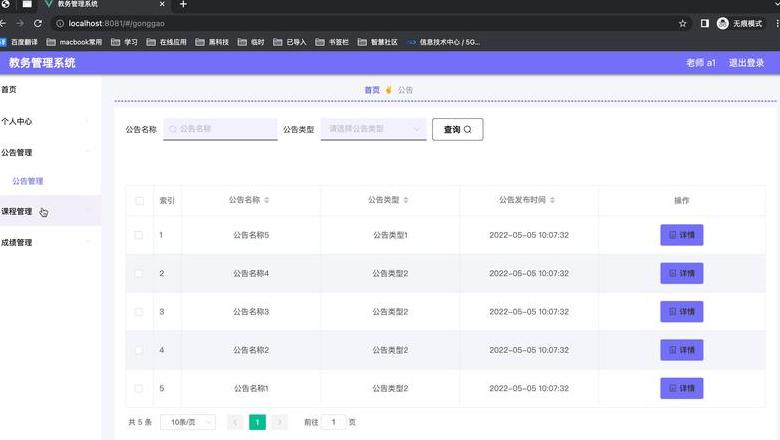Viewport: 780px width, 440px height.
Task: Focus the 公告名称 search input
Action: click(220, 129)
